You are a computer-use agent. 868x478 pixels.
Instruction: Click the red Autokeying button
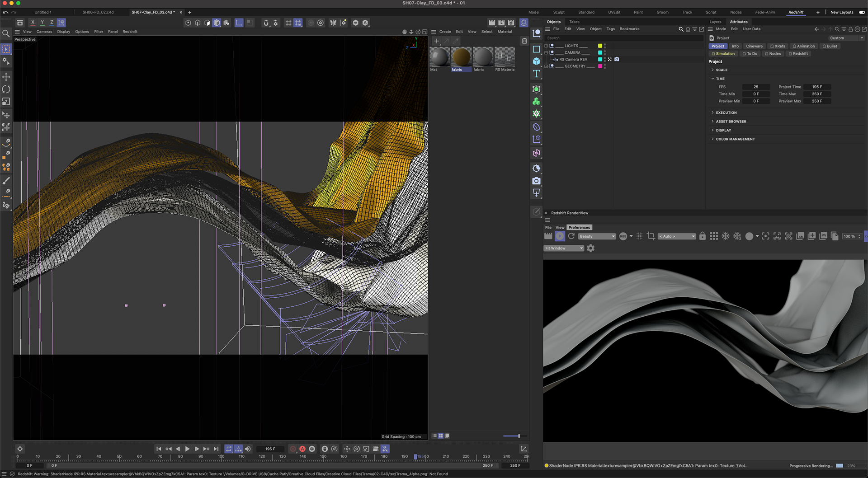pos(302,449)
